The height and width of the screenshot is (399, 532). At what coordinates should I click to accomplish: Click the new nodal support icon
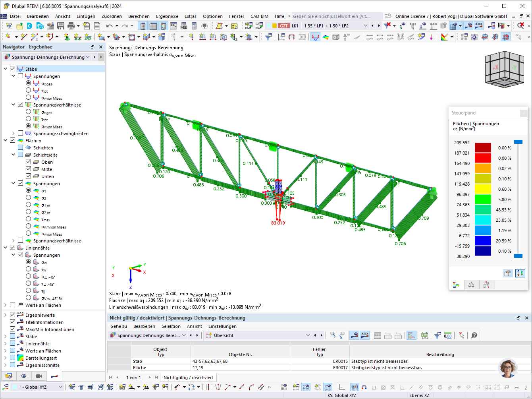pos(67,37)
